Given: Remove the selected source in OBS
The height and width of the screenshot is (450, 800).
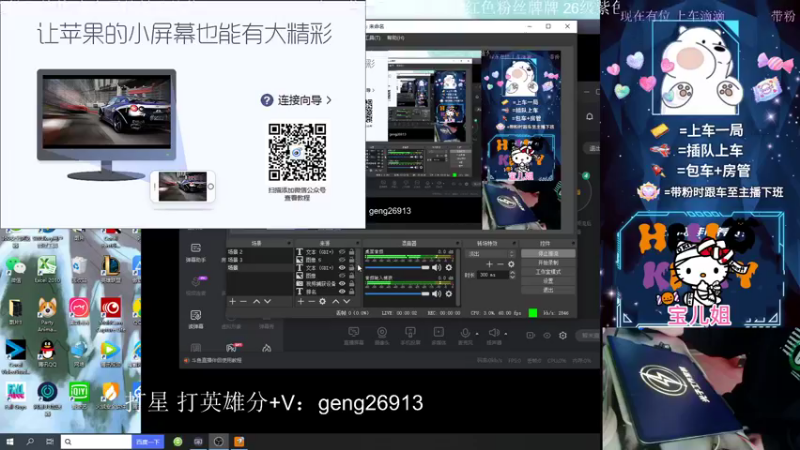Looking at the screenshot, I should click(x=312, y=302).
